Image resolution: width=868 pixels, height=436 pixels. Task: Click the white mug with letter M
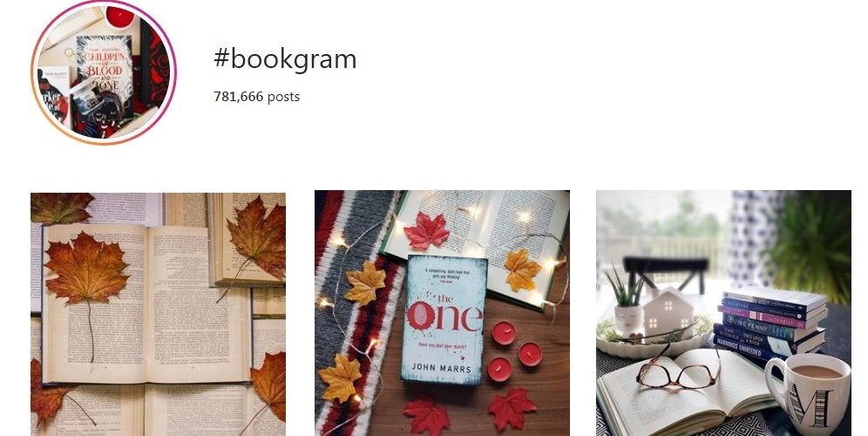[809, 392]
